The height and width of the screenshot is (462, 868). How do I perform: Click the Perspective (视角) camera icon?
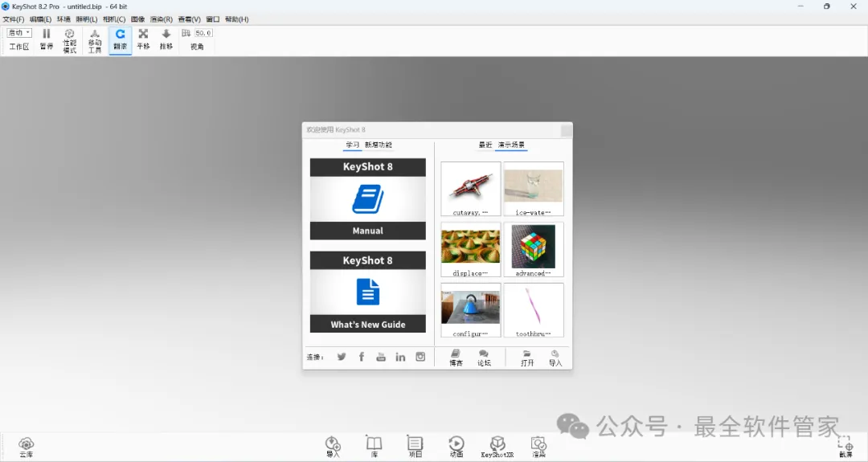[x=186, y=33]
